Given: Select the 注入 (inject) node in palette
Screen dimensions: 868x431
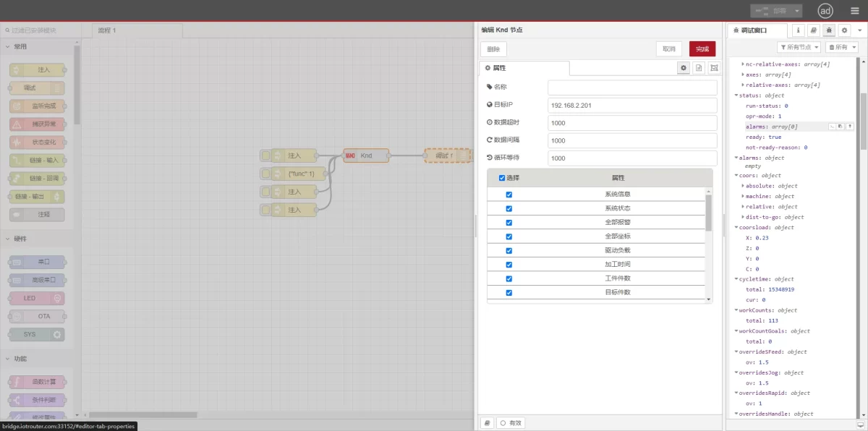Looking at the screenshot, I should point(35,69).
